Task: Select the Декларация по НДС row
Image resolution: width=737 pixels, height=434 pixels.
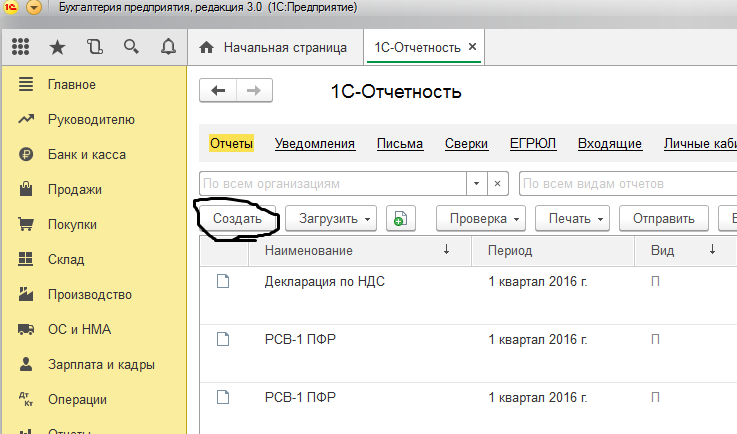Action: [x=468, y=295]
